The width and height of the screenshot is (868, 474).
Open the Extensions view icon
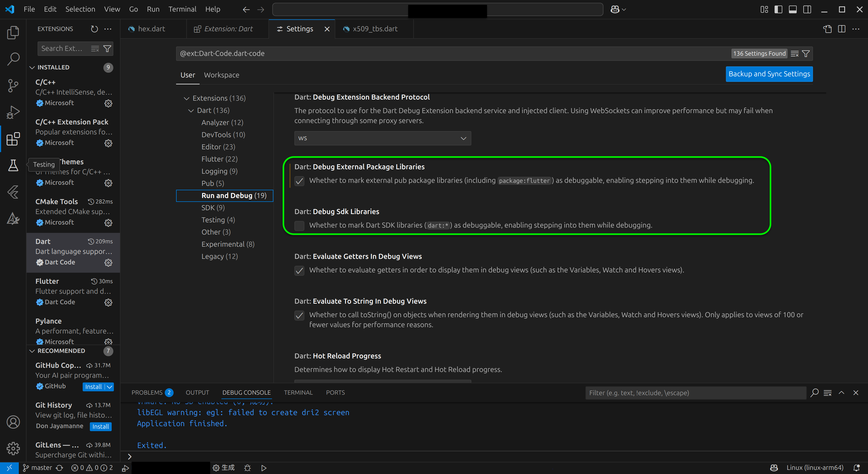coord(13,139)
